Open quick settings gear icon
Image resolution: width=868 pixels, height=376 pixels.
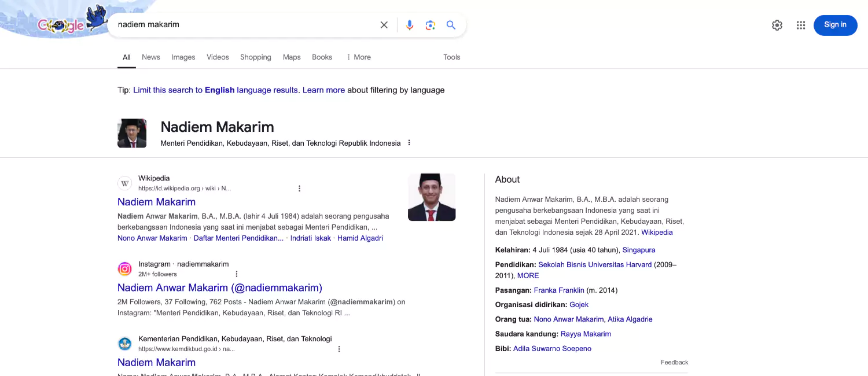(777, 25)
